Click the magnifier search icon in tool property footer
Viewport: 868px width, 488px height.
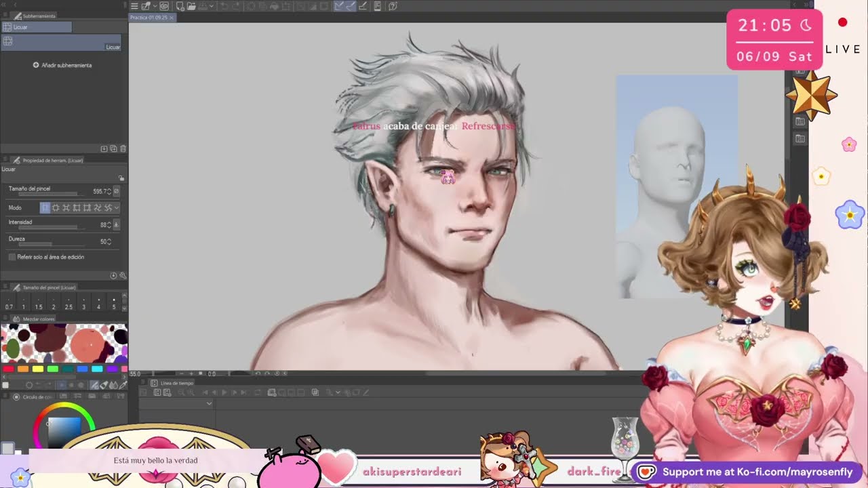(123, 276)
